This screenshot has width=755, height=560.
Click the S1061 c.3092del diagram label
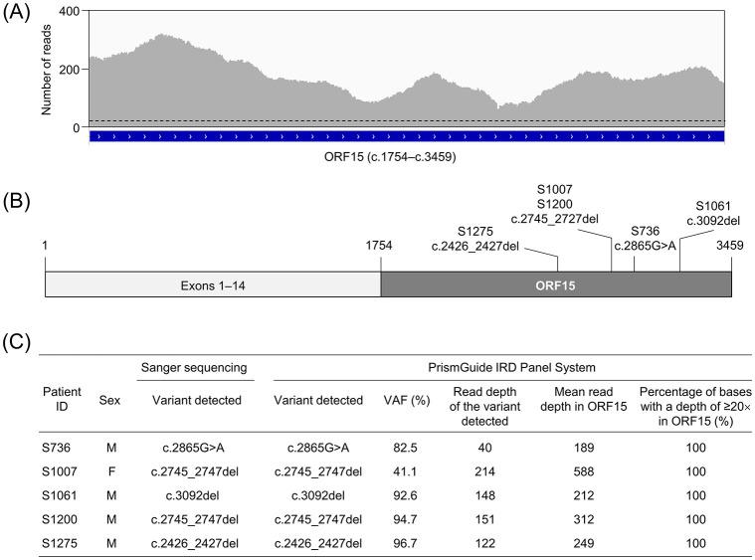pos(713,213)
